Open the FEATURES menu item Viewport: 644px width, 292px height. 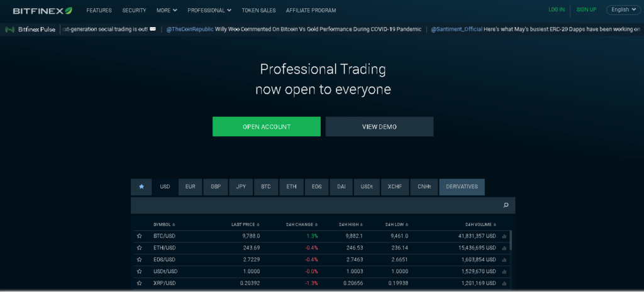click(99, 11)
